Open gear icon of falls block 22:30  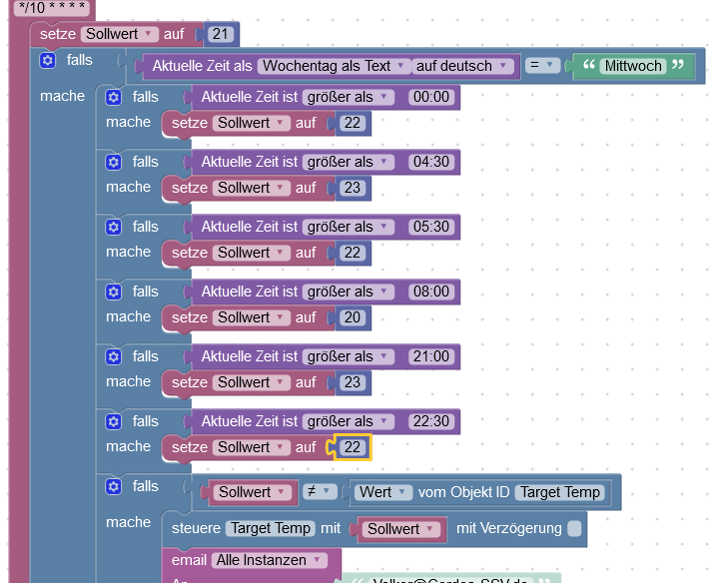tap(113, 422)
